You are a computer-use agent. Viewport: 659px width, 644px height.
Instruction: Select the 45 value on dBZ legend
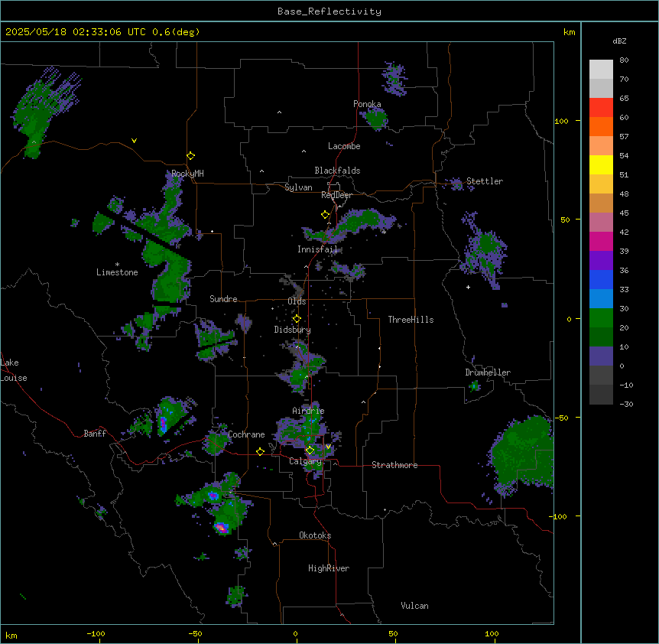click(x=624, y=213)
